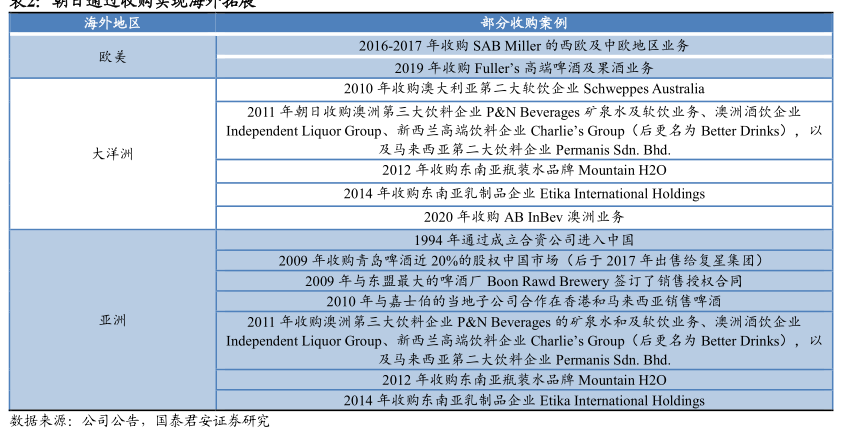This screenshot has width=845, height=433.
Task: Click 亚洲 row mentioning P&N Beverages 的矿泉水和及软饮业务
Action: click(524, 340)
